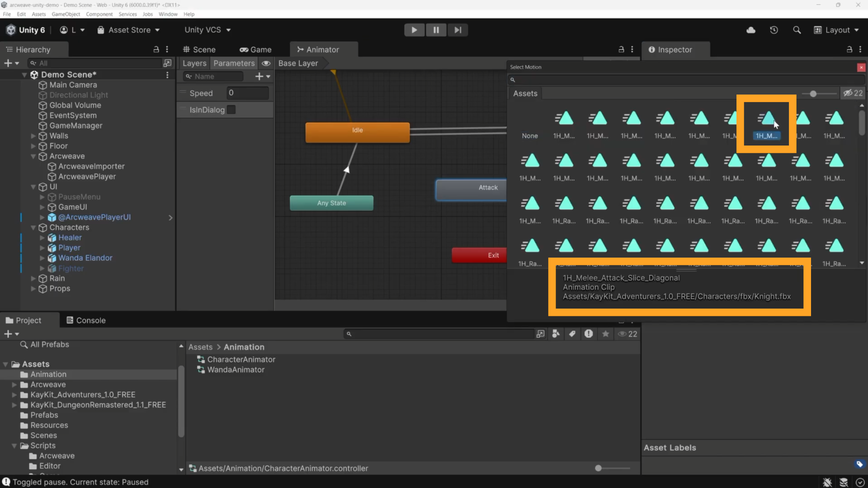Open the Layers tab in the Animator
Screen dimensions: 868x488
point(194,63)
